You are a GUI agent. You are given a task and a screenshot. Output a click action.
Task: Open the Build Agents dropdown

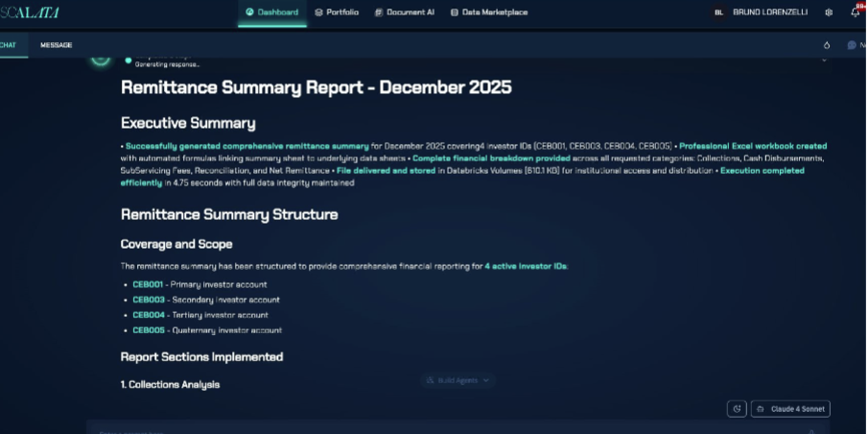pyautogui.click(x=457, y=380)
